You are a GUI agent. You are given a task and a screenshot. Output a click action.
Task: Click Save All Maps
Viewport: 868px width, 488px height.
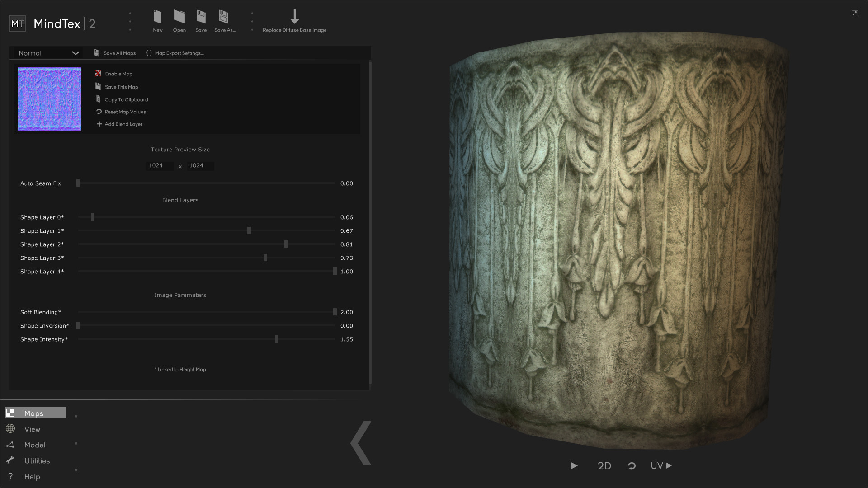click(x=115, y=53)
